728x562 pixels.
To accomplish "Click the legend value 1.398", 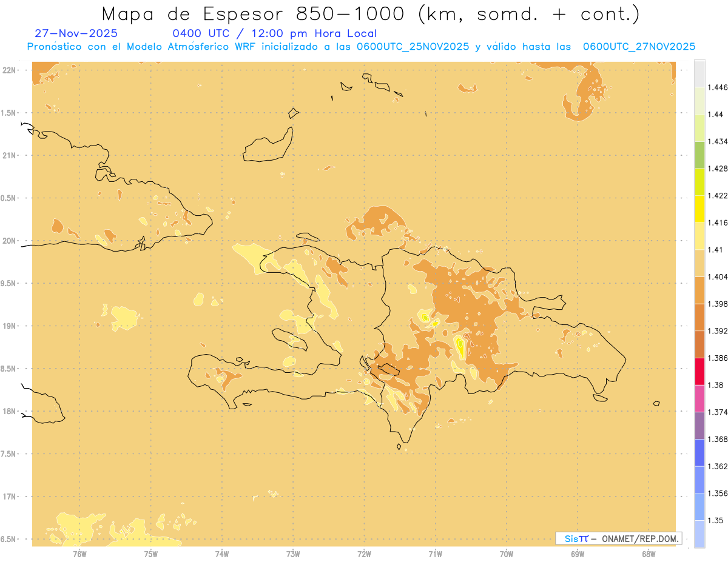I will point(718,304).
